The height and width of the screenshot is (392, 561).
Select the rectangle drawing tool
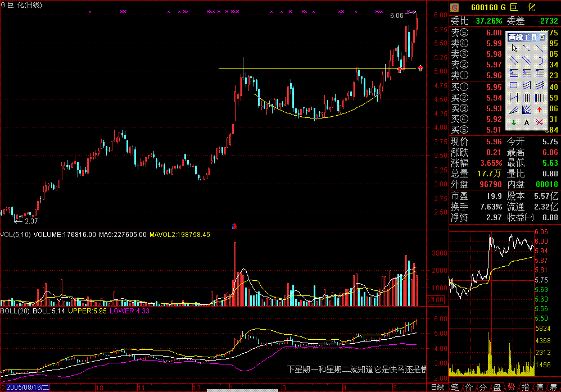(514, 85)
